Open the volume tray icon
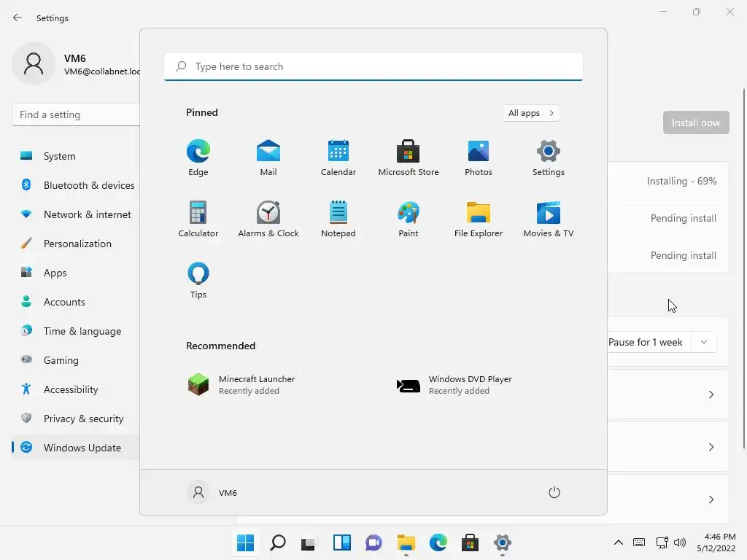The height and width of the screenshot is (560, 747). pos(680,542)
